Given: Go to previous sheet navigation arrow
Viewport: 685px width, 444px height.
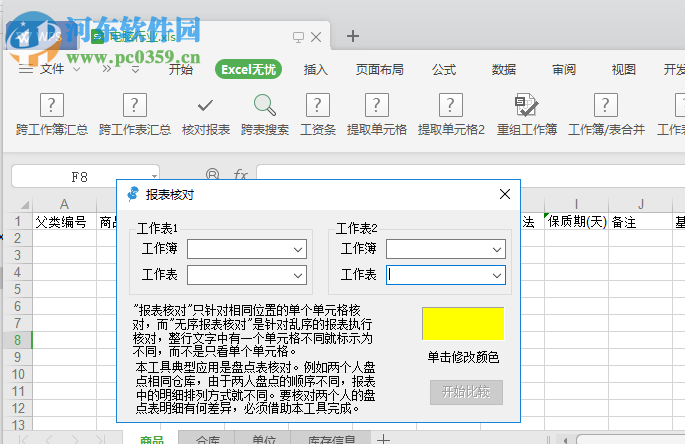Looking at the screenshot, I should pos(49,439).
